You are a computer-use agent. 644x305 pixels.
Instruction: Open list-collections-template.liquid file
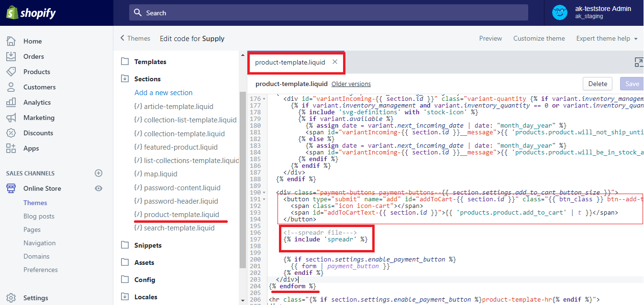point(187,161)
